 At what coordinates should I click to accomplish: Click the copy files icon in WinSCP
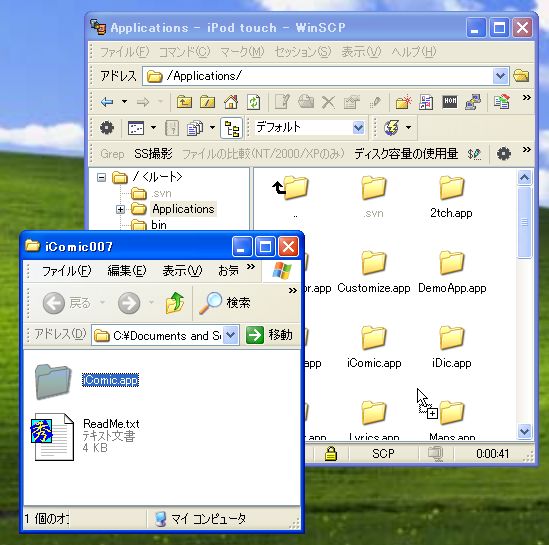pyautogui.click(x=195, y=128)
